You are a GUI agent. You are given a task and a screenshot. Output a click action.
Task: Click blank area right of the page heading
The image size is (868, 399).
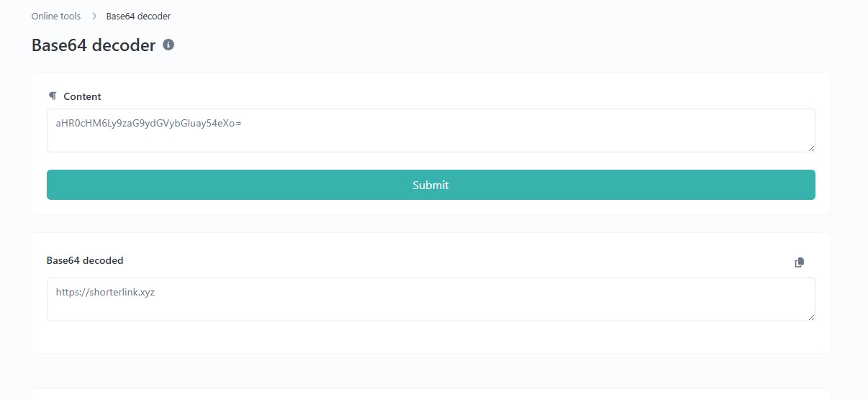(x=504, y=45)
